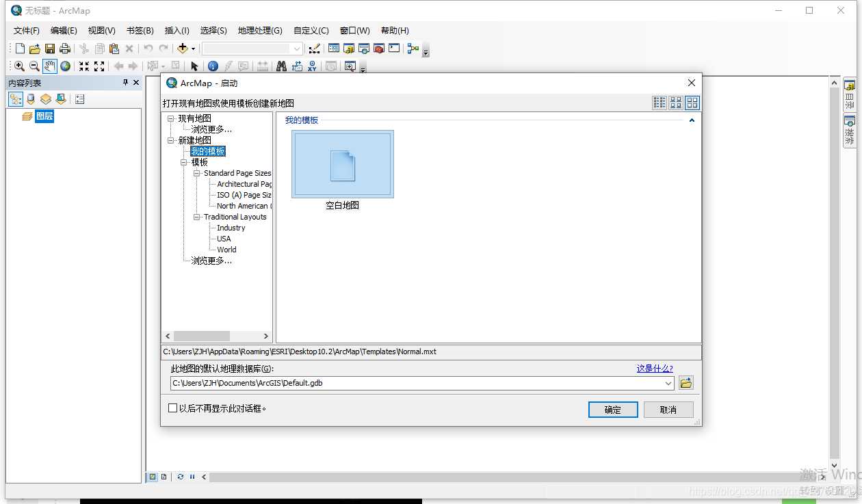This screenshot has width=862, height=504.
Task: Open the Catalog window toolbar icon
Action: 349,49
